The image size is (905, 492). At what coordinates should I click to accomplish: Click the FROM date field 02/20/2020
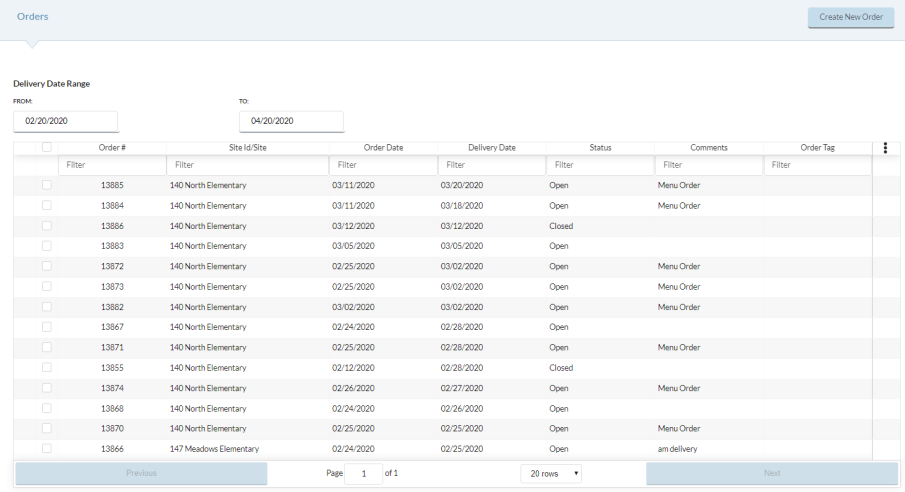(66, 121)
